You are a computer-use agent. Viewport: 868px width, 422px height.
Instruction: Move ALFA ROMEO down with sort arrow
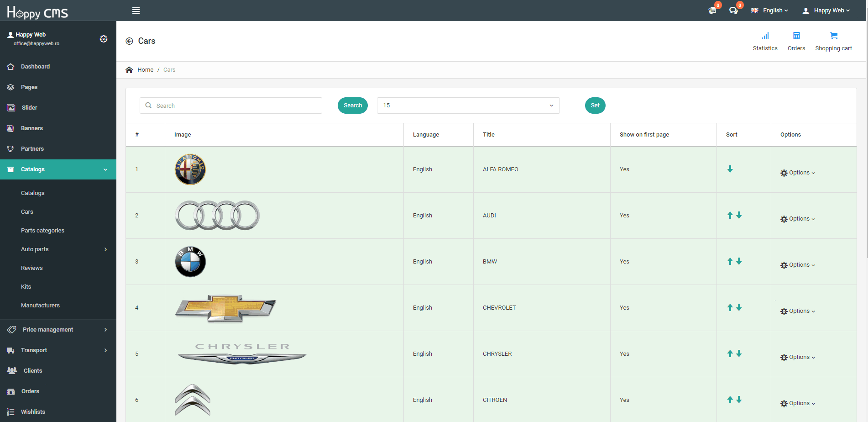click(x=730, y=169)
